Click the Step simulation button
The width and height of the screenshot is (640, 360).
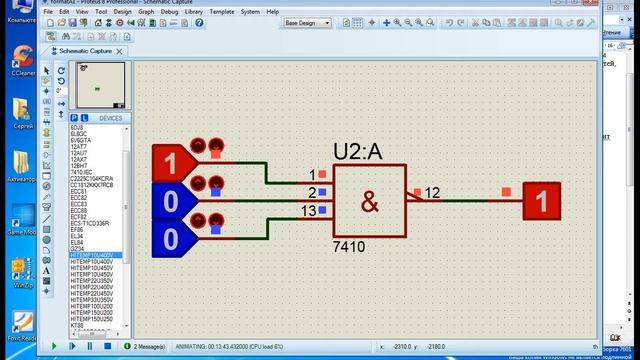point(72,346)
